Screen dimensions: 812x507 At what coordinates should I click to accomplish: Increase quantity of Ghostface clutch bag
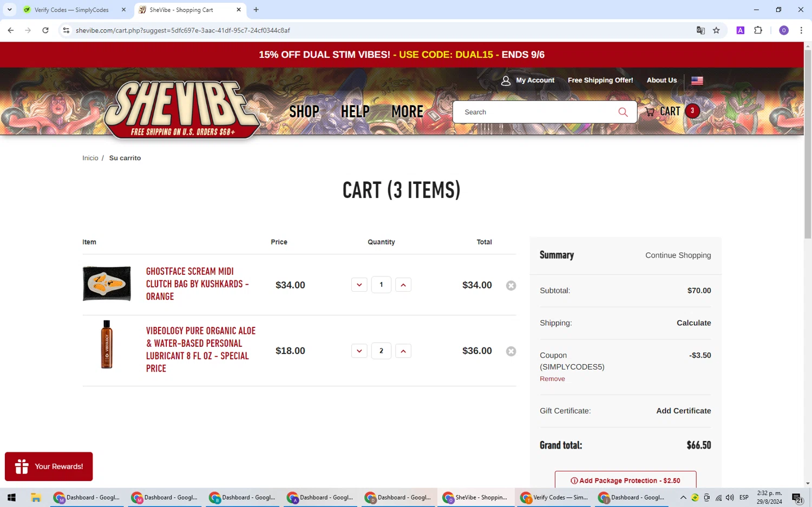(403, 285)
